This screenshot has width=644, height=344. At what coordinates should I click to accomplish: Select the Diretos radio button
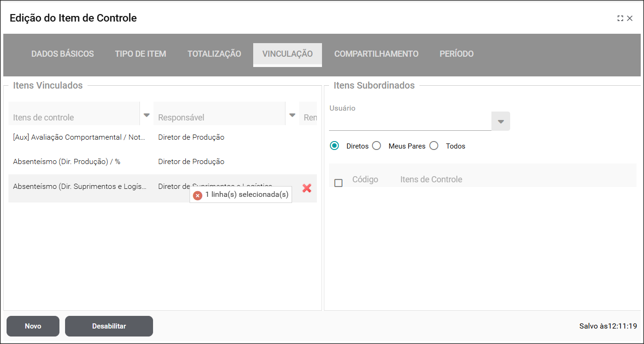pyautogui.click(x=334, y=146)
